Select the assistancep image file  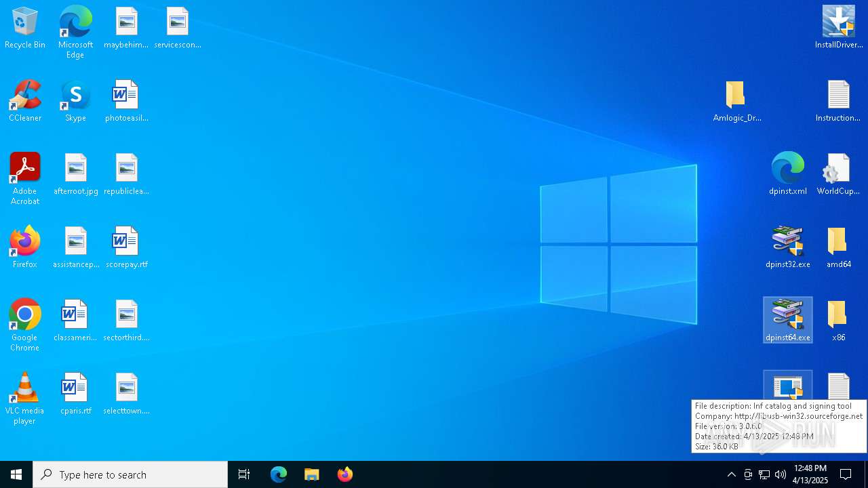[75, 248]
